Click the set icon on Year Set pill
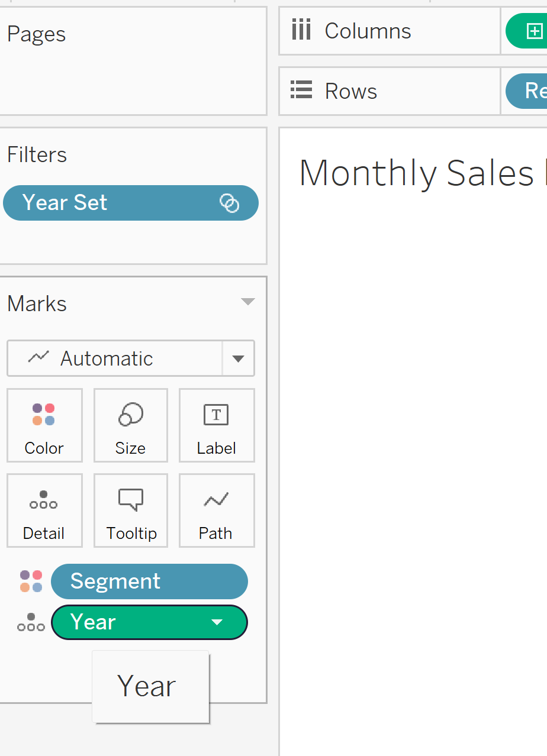The width and height of the screenshot is (547, 756). coord(229,203)
